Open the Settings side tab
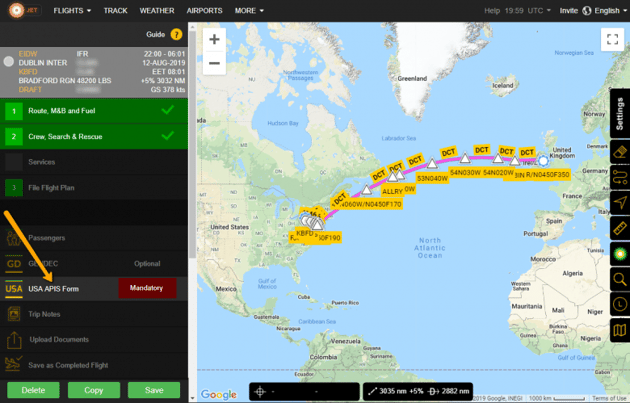Viewport: 630px width, 403px height. [620, 114]
